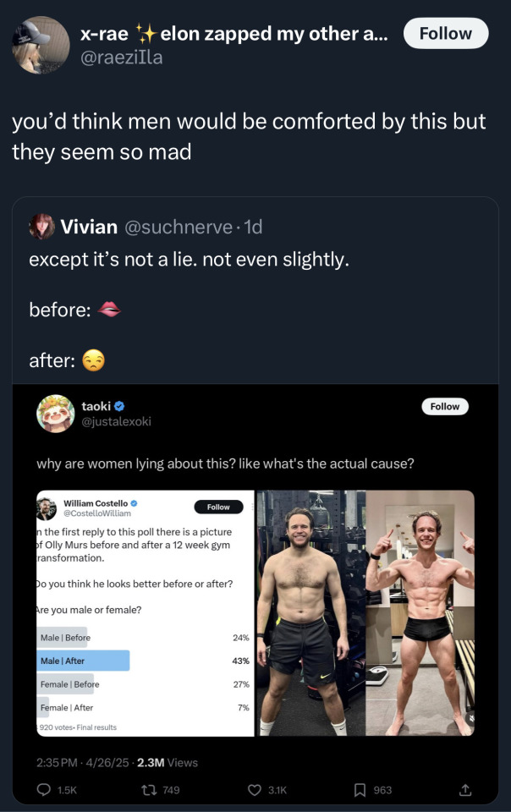Image resolution: width=511 pixels, height=812 pixels.
Task: Tap the share upload icon
Action: tap(464, 790)
